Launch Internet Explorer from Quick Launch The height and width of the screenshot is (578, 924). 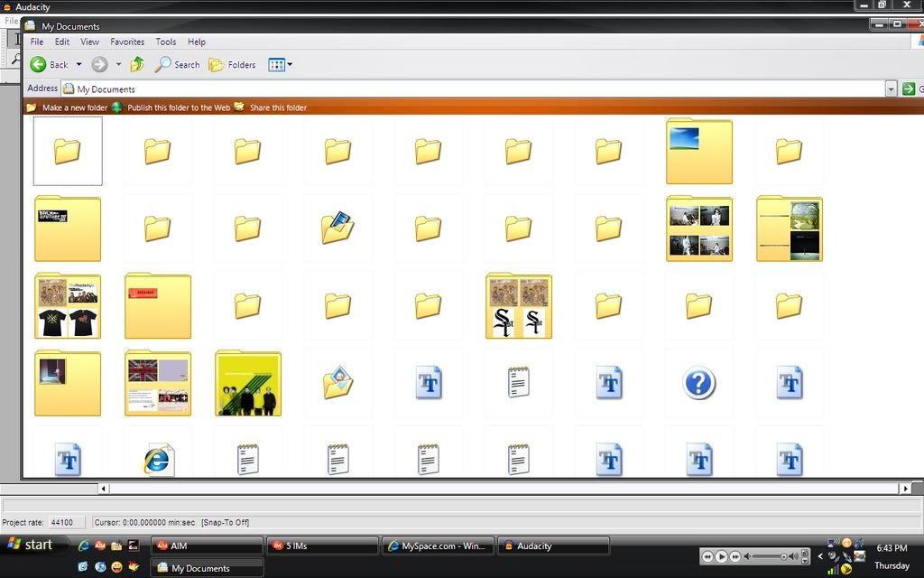(83, 545)
